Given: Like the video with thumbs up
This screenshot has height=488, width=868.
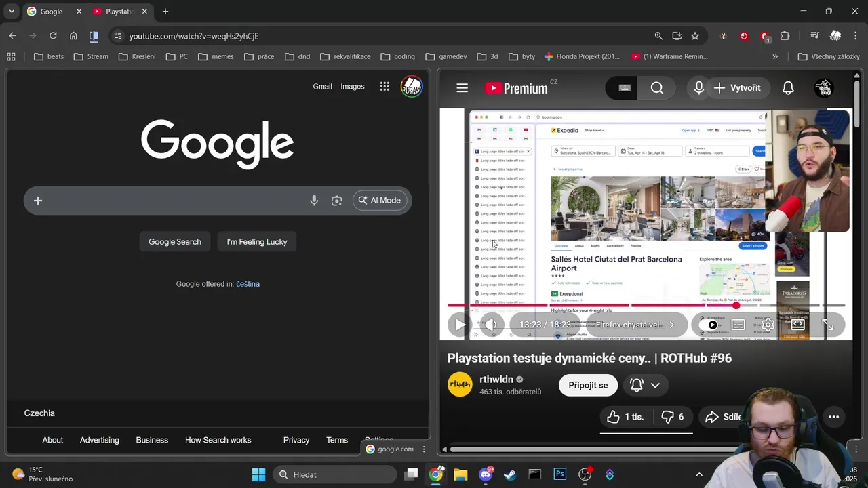Looking at the screenshot, I should 625,417.
